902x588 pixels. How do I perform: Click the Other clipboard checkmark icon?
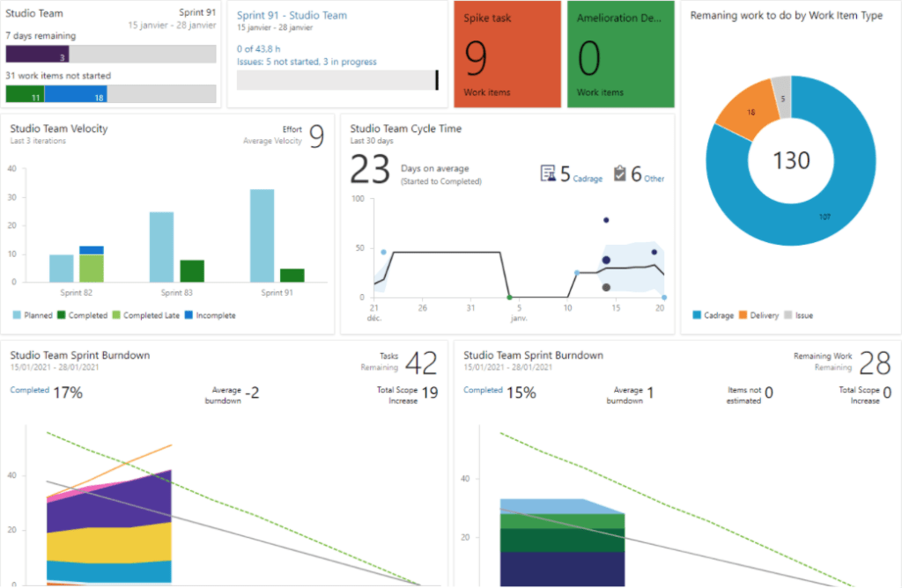619,174
